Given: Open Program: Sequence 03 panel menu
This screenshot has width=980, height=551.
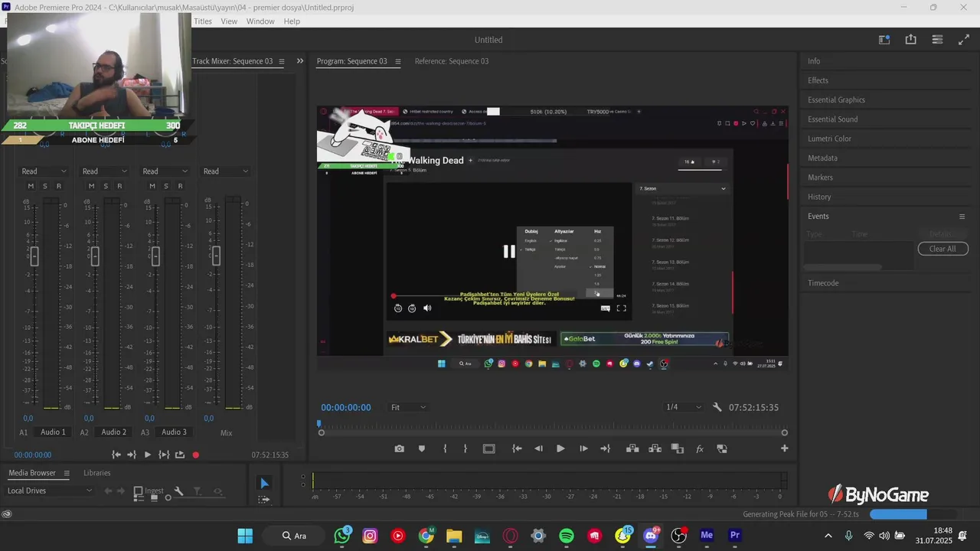Looking at the screenshot, I should 397,61.
